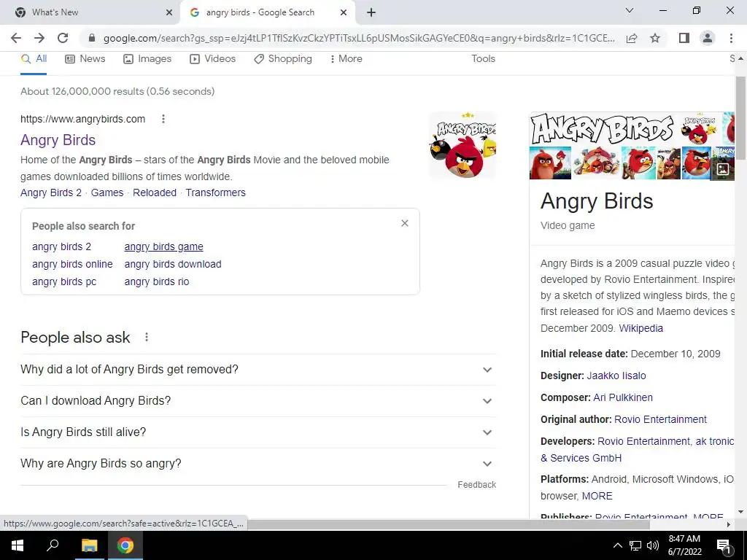Search for angry birds pc

point(64,282)
